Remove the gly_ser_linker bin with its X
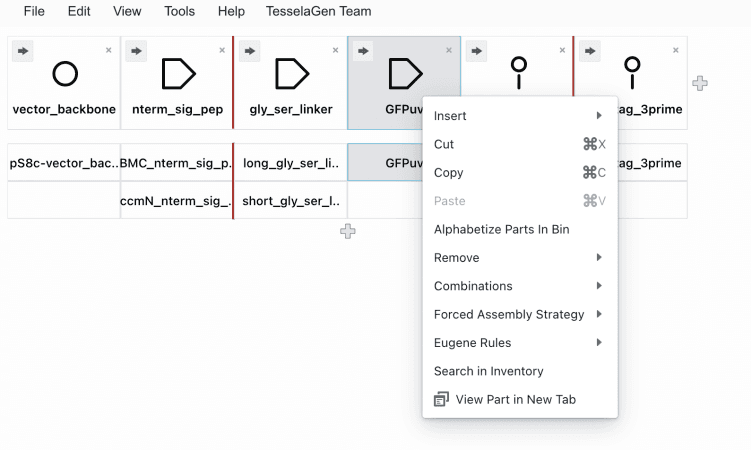Image resolution: width=751 pixels, height=450 pixels. coord(336,50)
